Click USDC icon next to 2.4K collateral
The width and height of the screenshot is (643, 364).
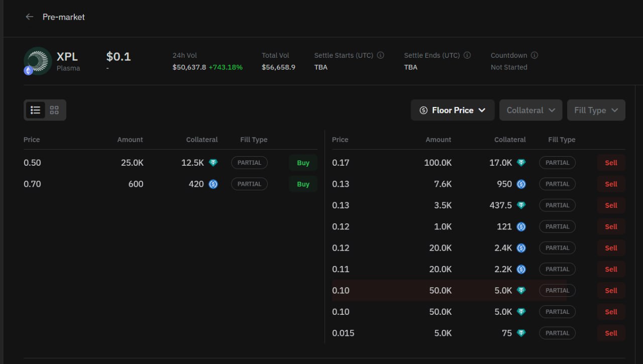tap(521, 248)
